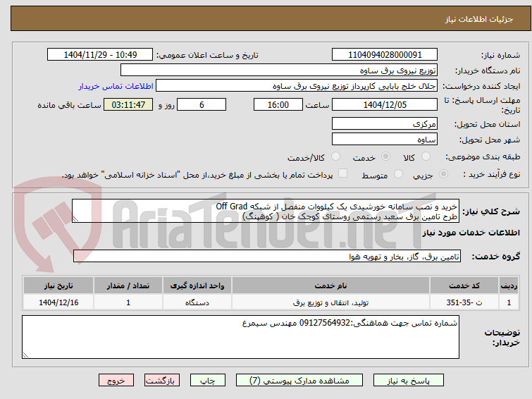Click the جزئیات اطلاعات نیاز page title
The image size is (532, 399).
[479, 19]
